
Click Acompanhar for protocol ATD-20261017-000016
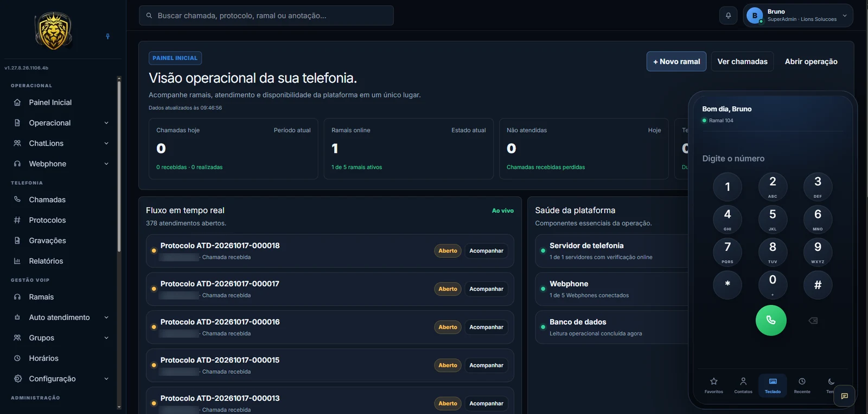pyautogui.click(x=486, y=327)
